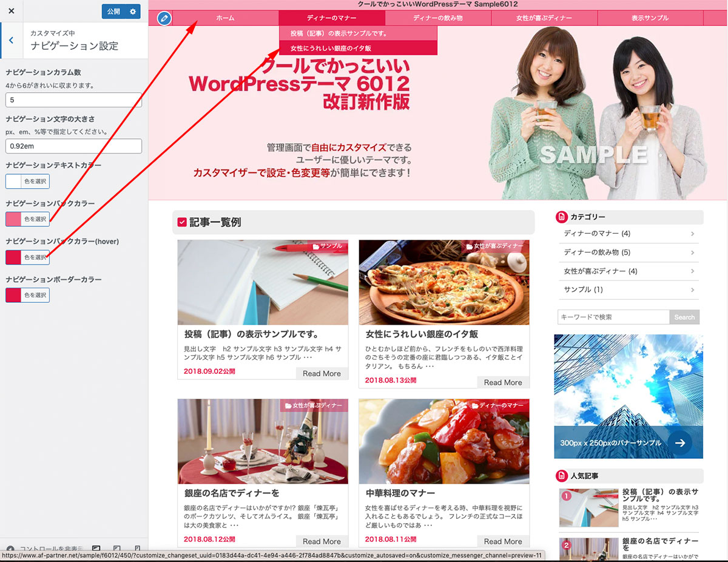
Task: Click the arrow circle on the skyscraper banner
Action: click(x=680, y=443)
